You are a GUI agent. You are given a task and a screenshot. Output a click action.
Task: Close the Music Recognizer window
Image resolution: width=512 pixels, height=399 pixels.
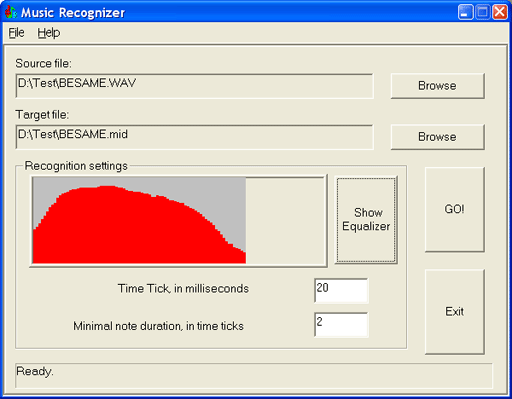500,12
